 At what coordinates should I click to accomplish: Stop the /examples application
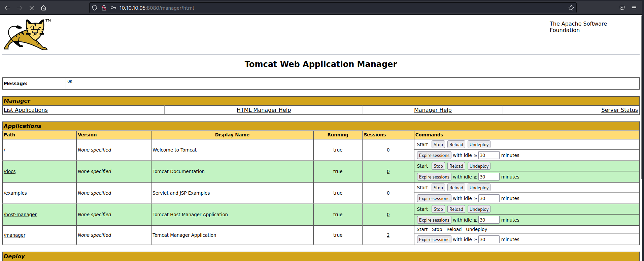(438, 188)
